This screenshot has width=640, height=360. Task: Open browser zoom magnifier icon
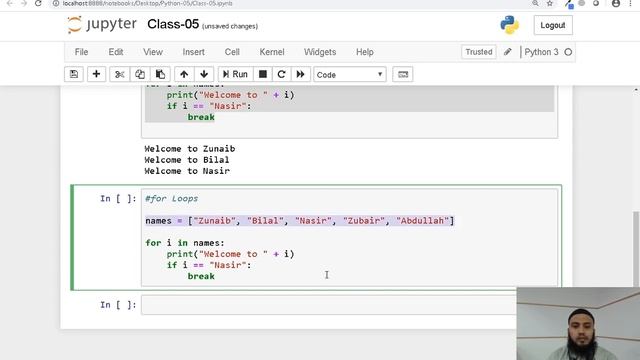pyautogui.click(x=535, y=3)
